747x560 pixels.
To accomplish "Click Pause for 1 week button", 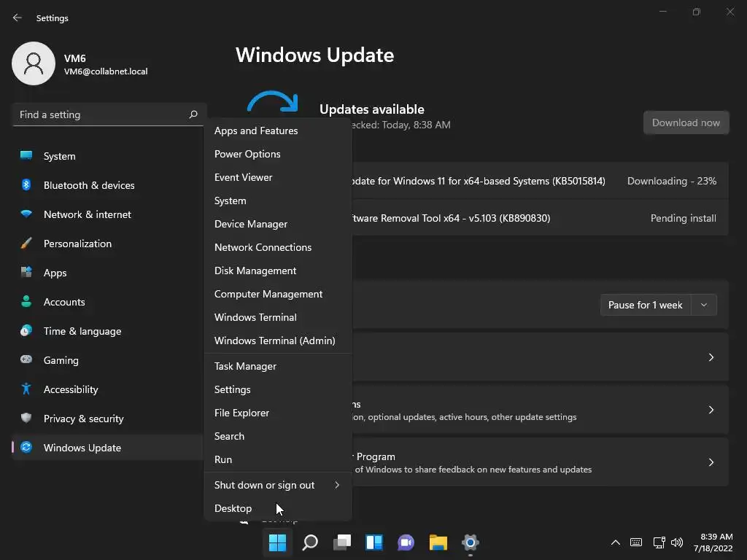I will 645,305.
